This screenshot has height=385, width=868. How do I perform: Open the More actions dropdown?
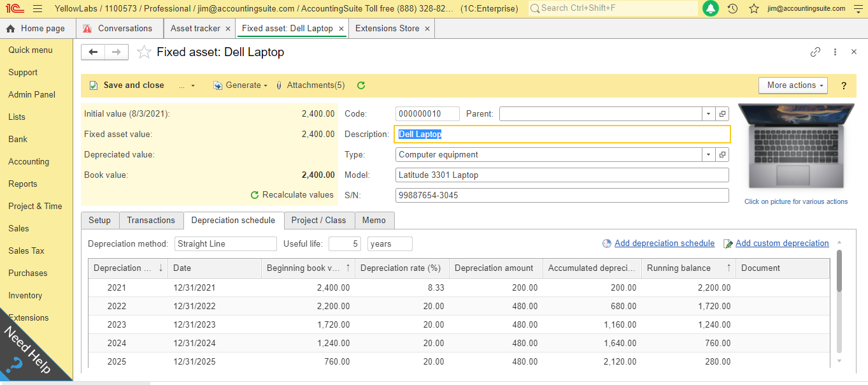tap(793, 85)
